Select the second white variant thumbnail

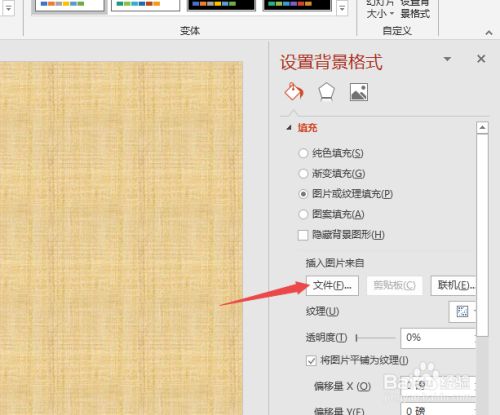[145, 5]
